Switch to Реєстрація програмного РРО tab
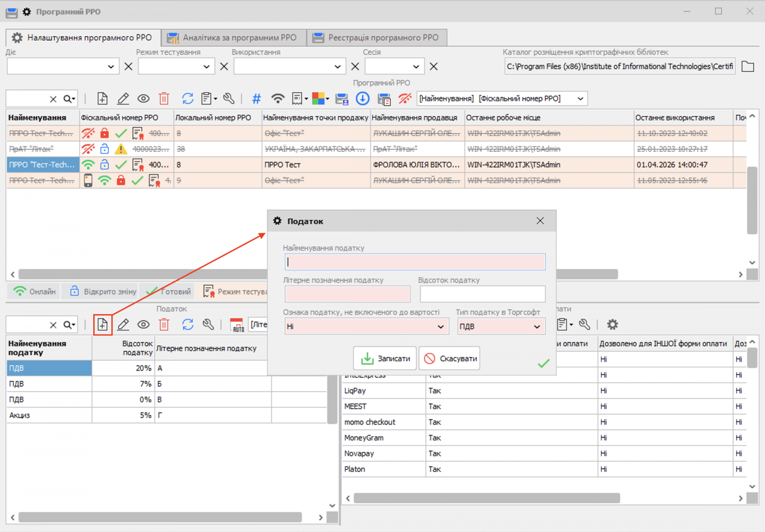Viewport: 765px width, 532px height. pyautogui.click(x=378, y=37)
